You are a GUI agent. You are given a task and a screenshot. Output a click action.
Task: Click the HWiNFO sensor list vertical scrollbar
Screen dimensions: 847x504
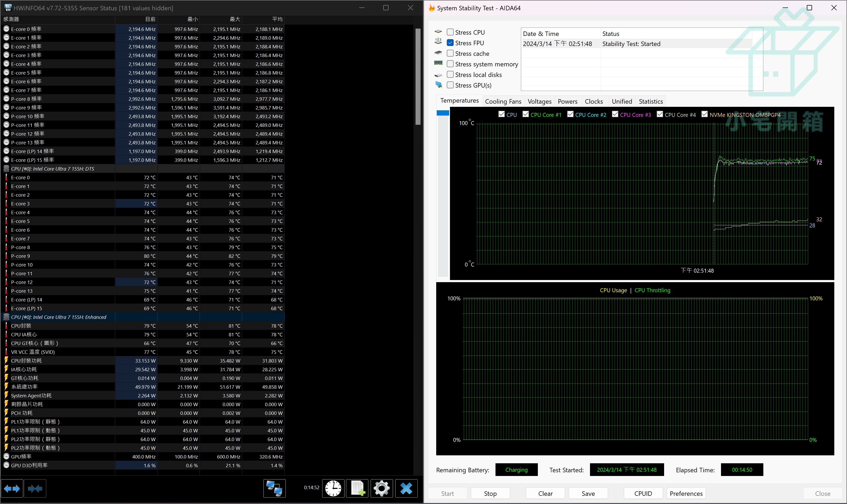[x=418, y=77]
